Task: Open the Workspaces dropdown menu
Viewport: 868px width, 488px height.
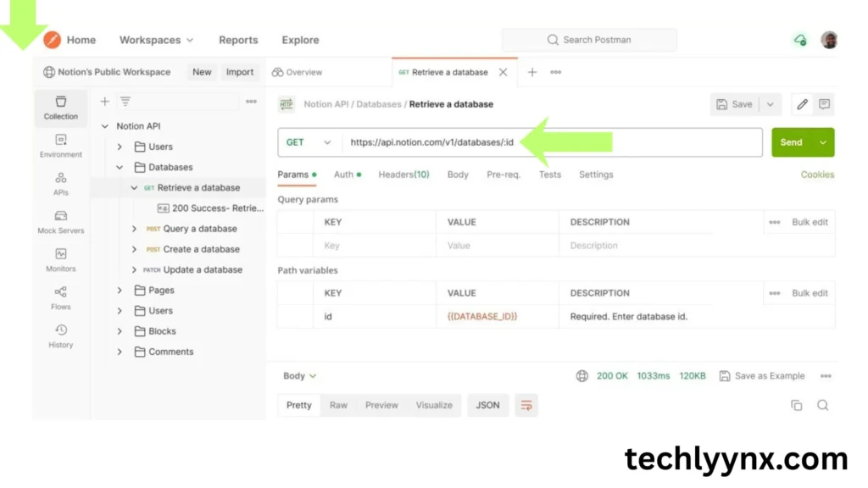Action: pos(156,40)
